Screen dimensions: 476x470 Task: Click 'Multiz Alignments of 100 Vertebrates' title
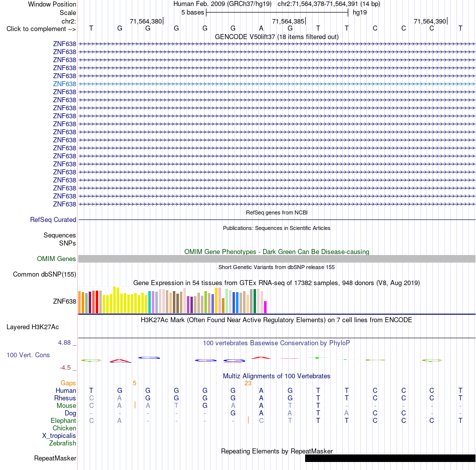[x=277, y=376]
